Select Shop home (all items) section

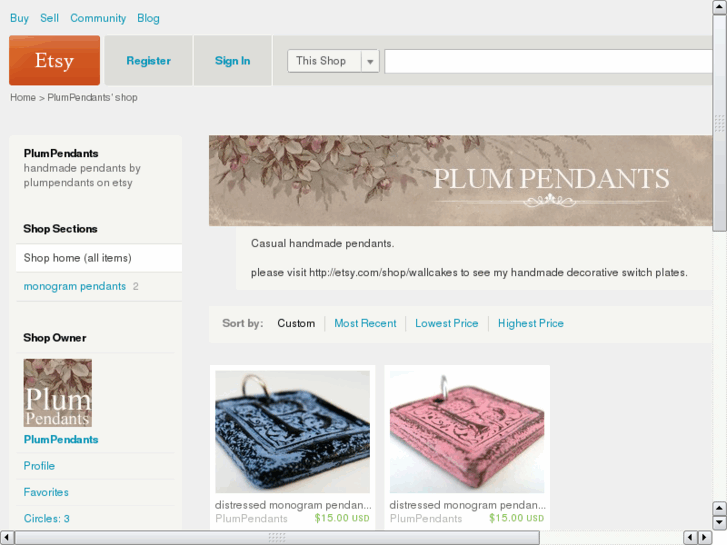click(99, 258)
